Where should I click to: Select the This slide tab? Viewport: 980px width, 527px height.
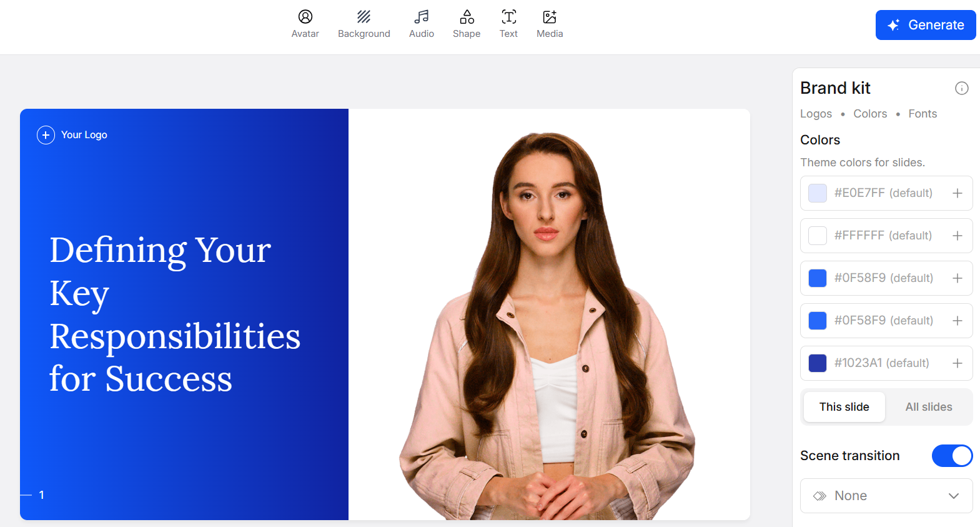point(844,407)
